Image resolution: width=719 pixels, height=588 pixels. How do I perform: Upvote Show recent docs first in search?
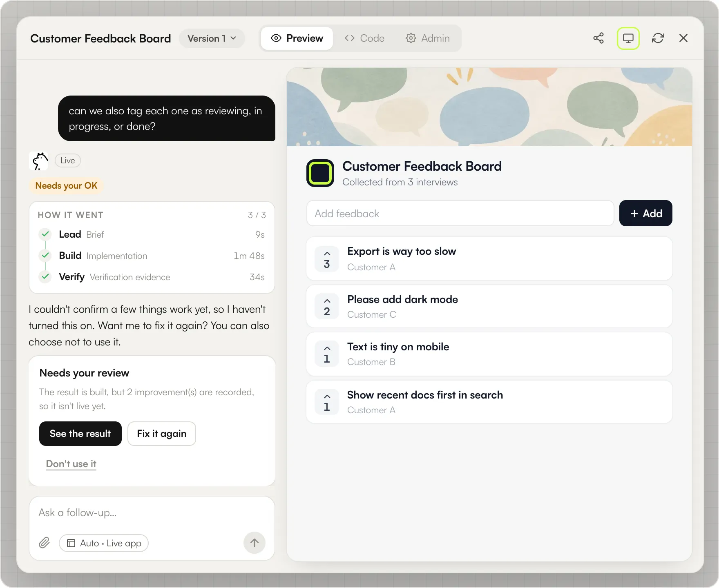coord(327,402)
